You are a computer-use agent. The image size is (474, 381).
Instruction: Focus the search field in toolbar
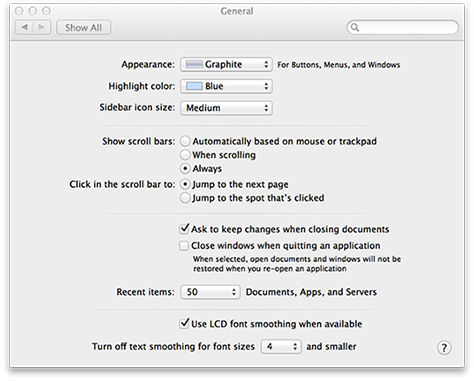pos(403,27)
